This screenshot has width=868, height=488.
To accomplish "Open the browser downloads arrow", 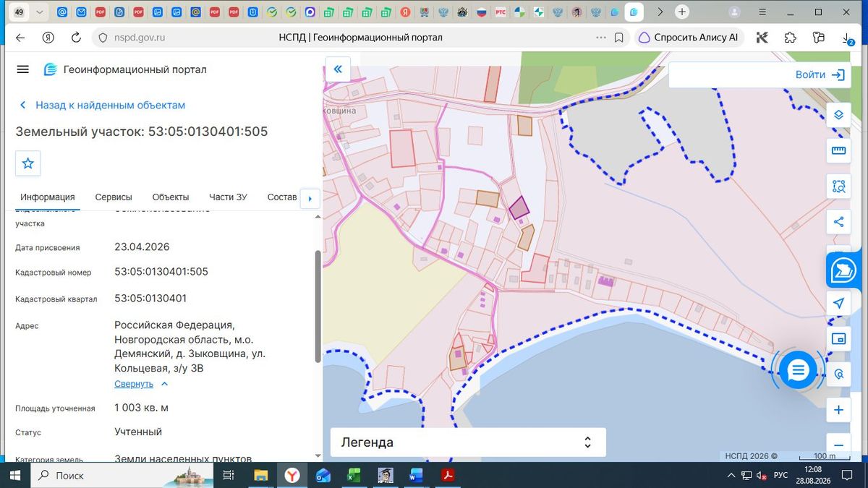I will (846, 38).
